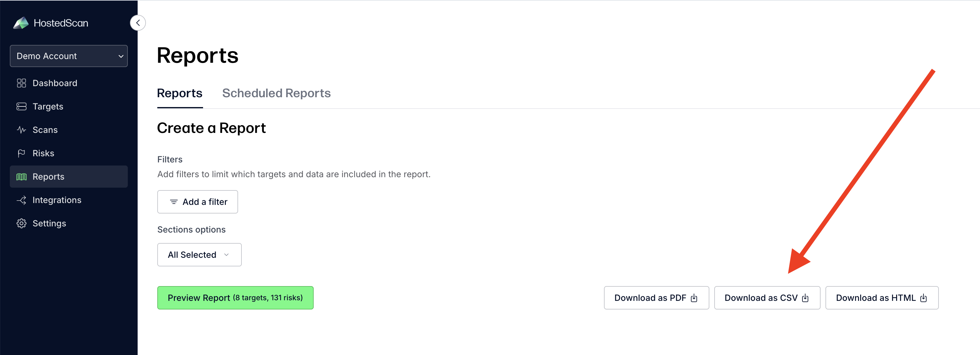
Task: Click the Settings gear icon
Action: click(x=22, y=223)
